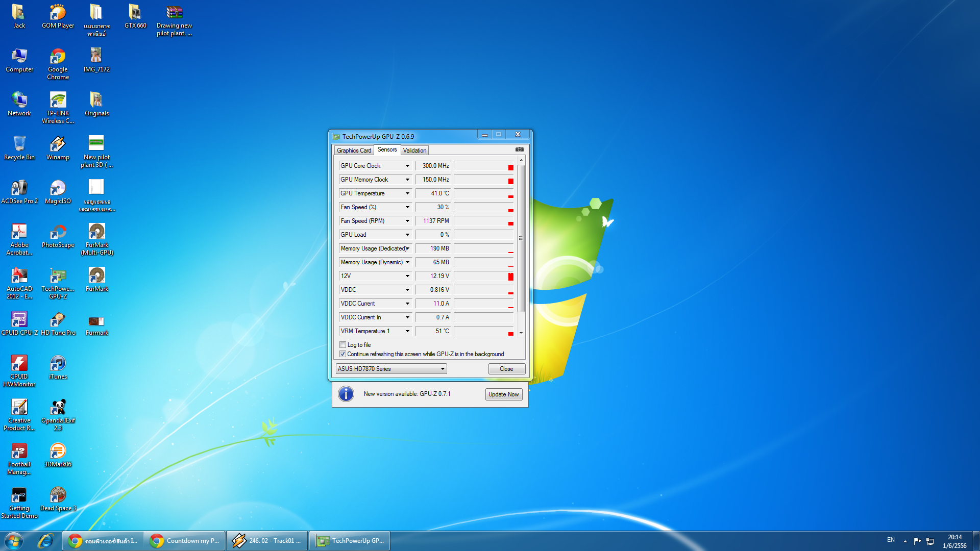Click the GPU-Z screenshot camera icon
Screen dimensions: 980x551
(x=519, y=149)
